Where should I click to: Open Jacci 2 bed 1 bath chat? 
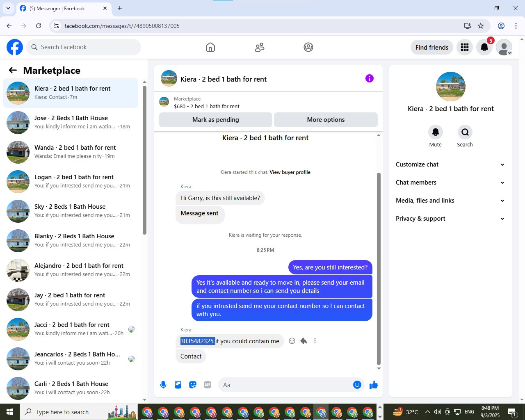click(71, 329)
